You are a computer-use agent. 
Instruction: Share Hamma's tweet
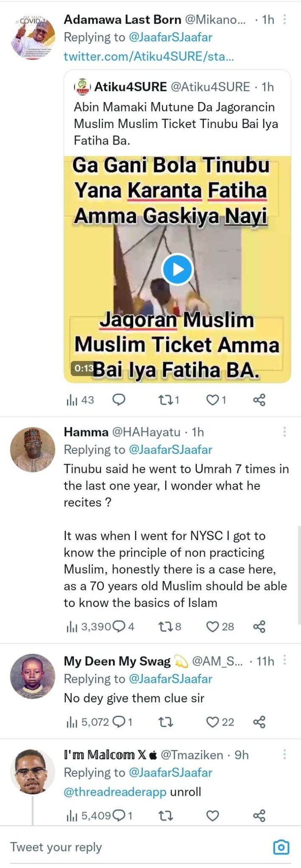coord(259,626)
